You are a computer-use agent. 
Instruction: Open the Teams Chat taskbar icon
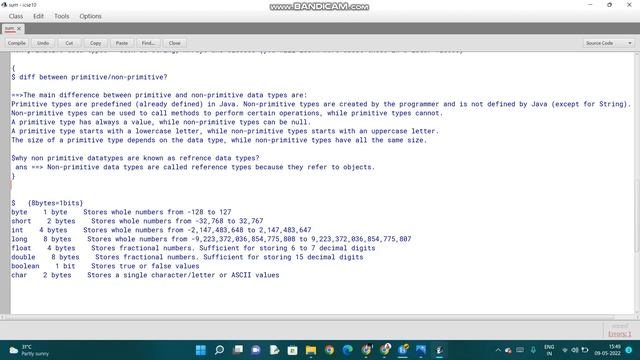point(256,350)
